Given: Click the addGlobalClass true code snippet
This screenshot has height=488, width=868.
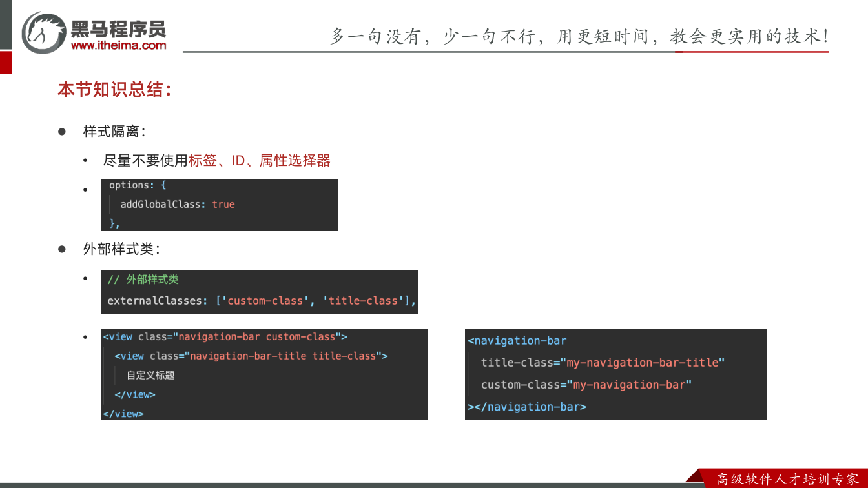Looking at the screenshot, I should click(220, 205).
